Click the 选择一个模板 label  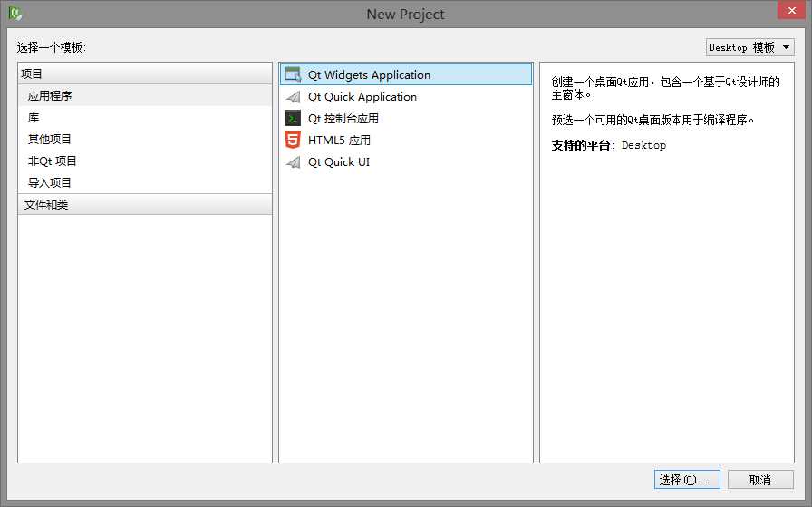point(51,48)
